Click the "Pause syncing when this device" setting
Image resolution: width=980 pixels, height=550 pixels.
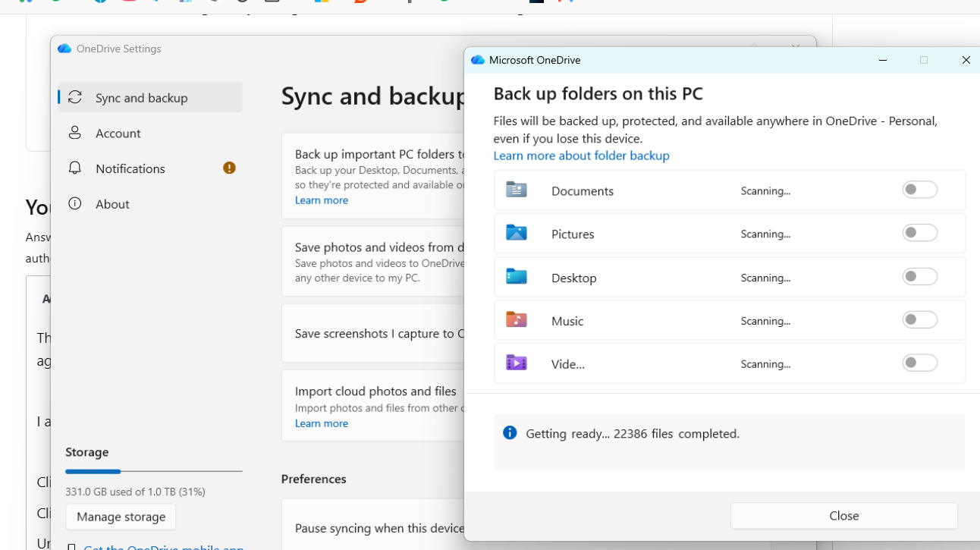point(372,524)
